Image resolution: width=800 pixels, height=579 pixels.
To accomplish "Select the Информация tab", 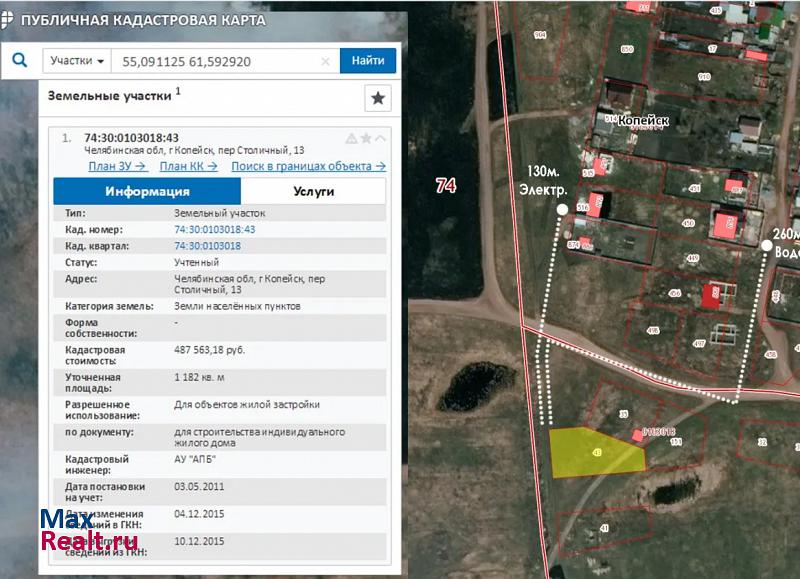I will click(x=147, y=191).
